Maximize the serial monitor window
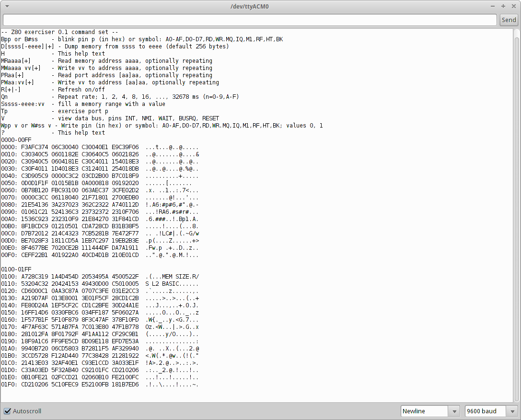Viewport: 521px width, 420px height. tap(503, 6)
